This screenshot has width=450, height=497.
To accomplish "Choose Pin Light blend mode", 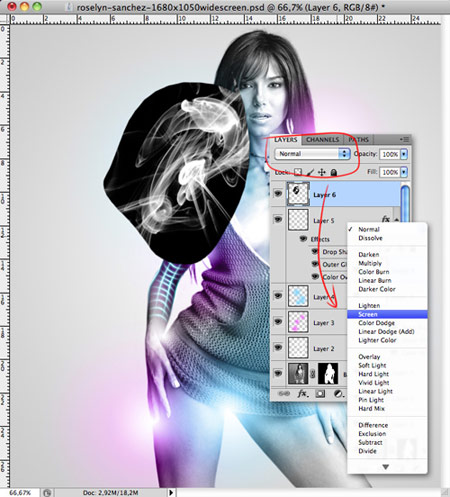I will [x=387, y=400].
